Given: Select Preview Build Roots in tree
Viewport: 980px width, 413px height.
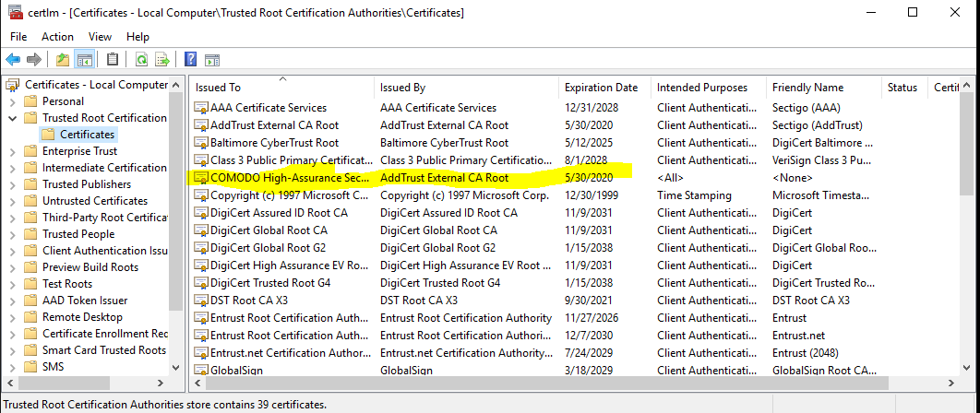Looking at the screenshot, I should click(90, 267).
